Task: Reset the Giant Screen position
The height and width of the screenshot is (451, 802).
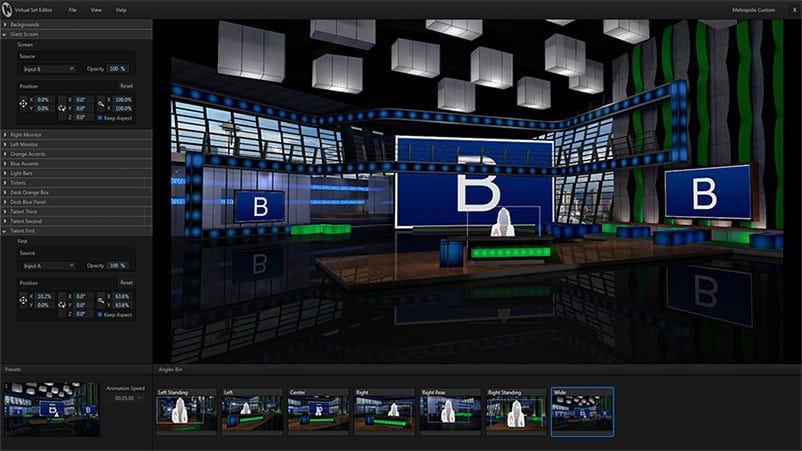Action: [126, 85]
